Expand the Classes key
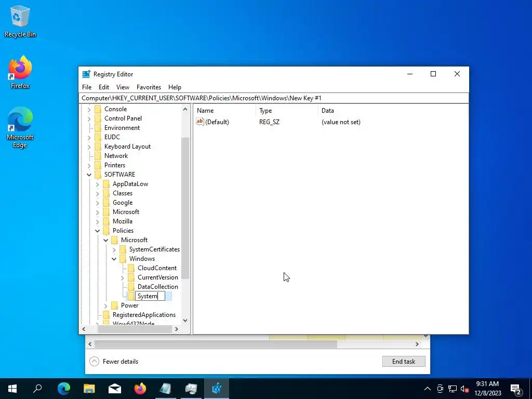Image resolution: width=532 pixels, height=399 pixels. point(97,193)
